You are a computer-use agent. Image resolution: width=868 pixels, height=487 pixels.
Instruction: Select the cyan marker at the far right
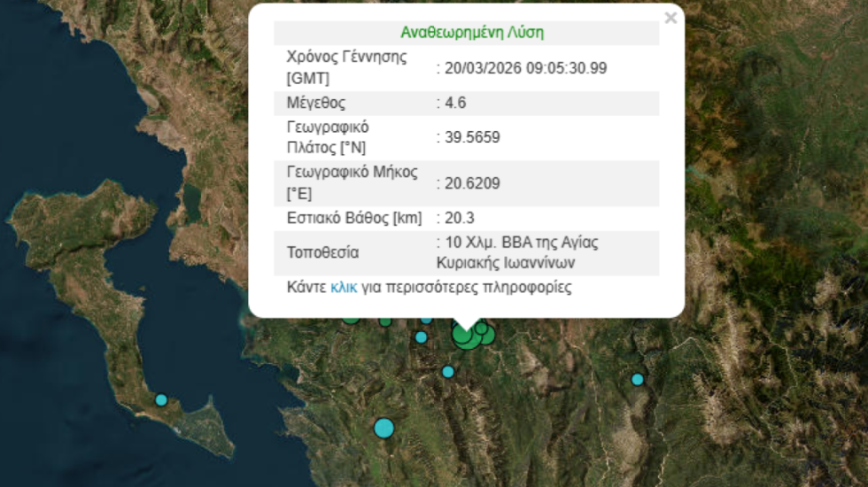coord(637,380)
